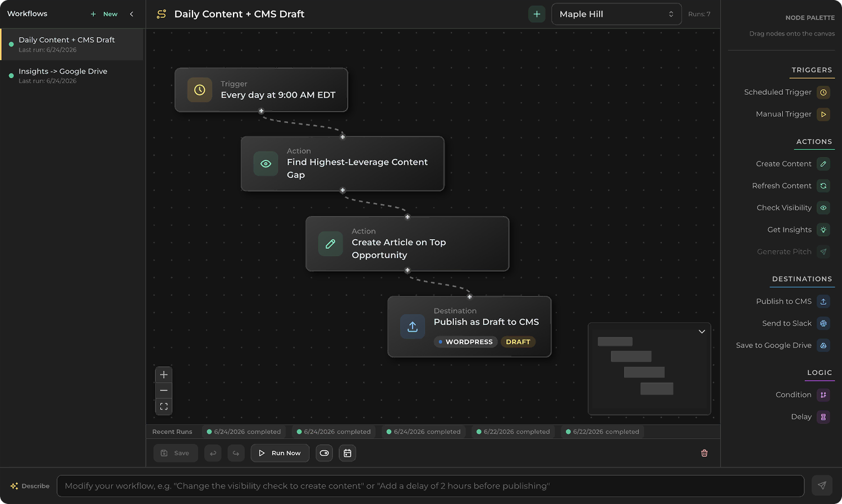The image size is (842, 504).
Task: Click the undo arrow button
Action: [213, 453]
